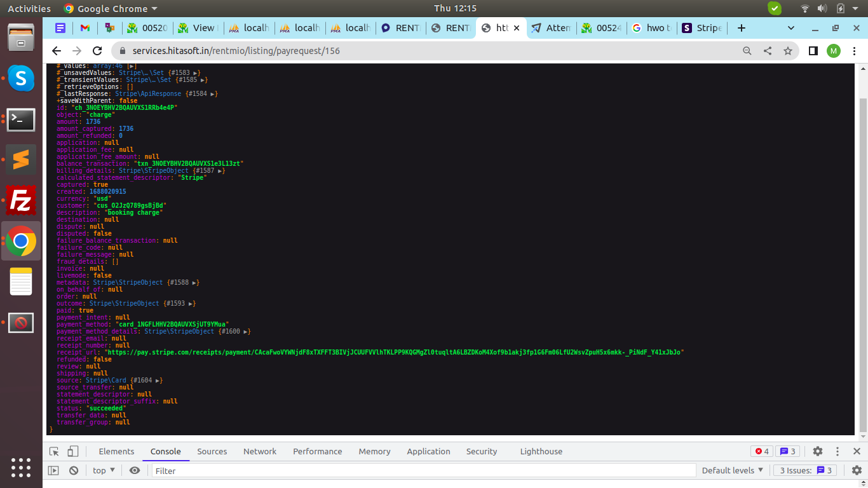Open the Chrome three-dot menu
This screenshot has height=488, width=868.
tap(853, 51)
